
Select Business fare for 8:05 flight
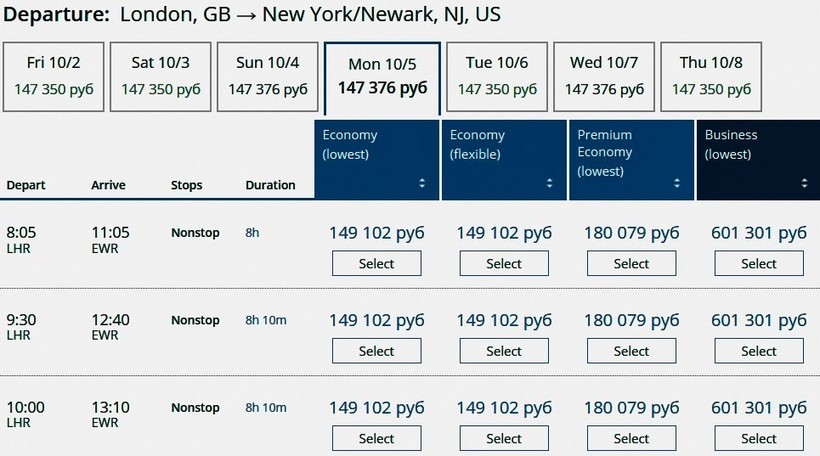758,264
